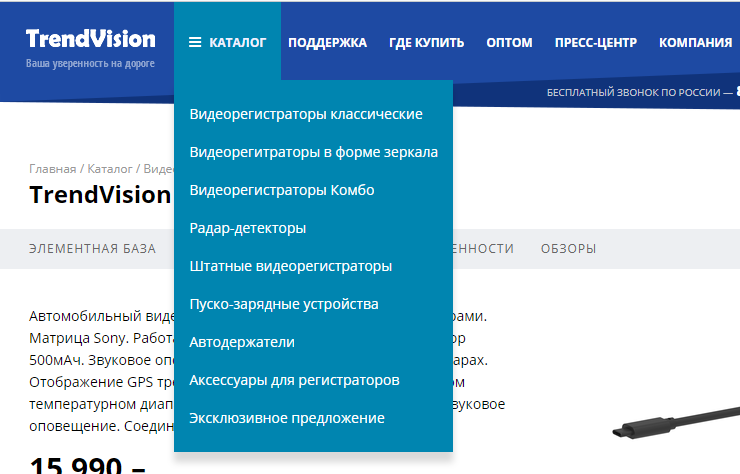Screen dimensions: 740x474
Task: Switch to the Элементная база tab
Action: coord(92,249)
